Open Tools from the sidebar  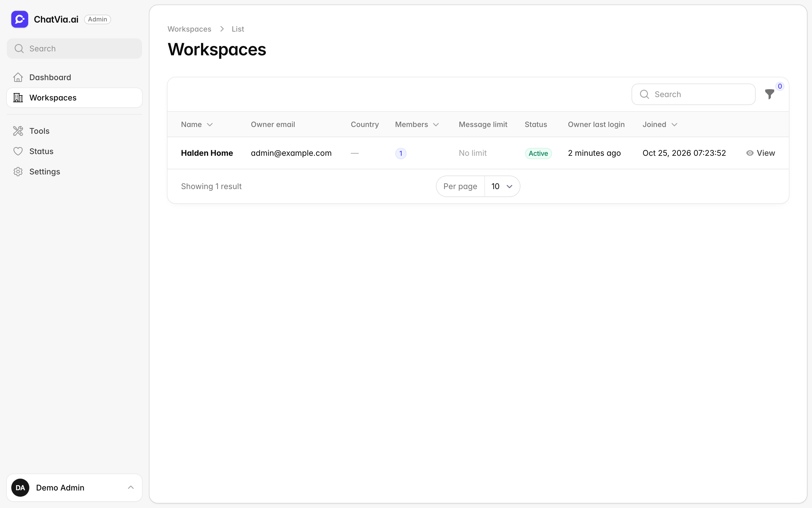tap(74, 131)
